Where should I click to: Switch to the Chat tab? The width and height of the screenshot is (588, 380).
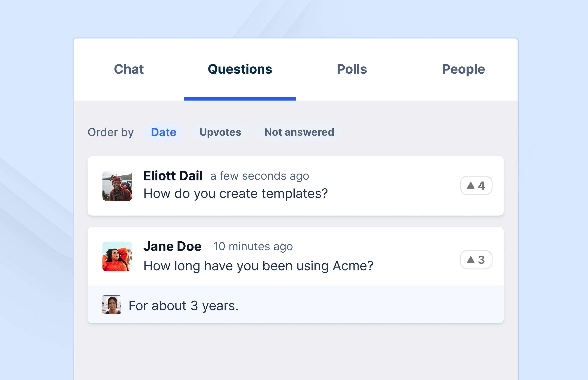(x=129, y=69)
